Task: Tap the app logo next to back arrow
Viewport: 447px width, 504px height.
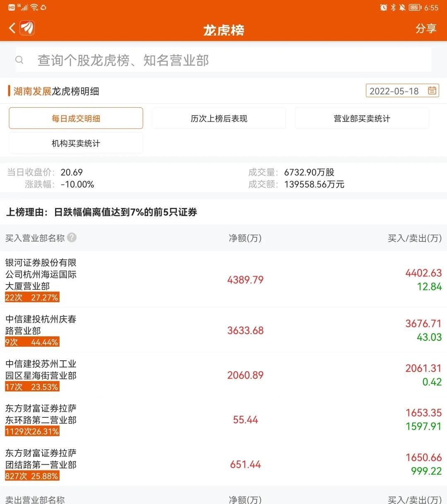Action: (x=27, y=28)
